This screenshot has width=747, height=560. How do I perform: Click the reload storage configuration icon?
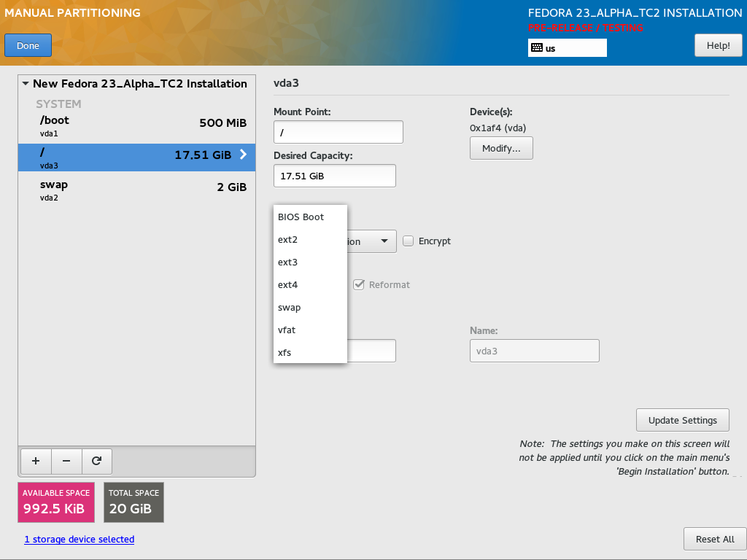pyautogui.click(x=97, y=461)
